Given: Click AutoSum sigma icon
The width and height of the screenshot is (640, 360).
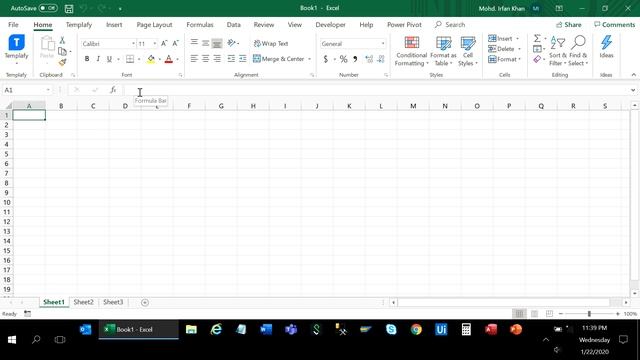Looking at the screenshot, I should [x=537, y=38].
